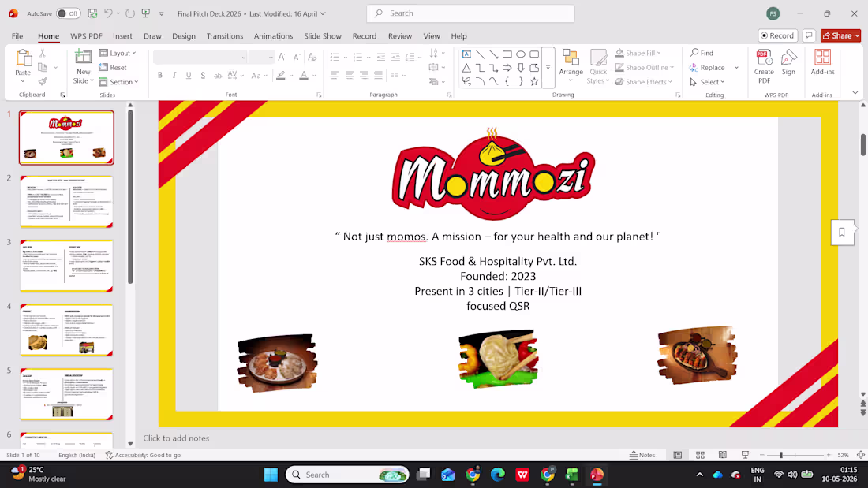Toggle Bold formatting
This screenshot has width=868, height=488.
[160, 75]
